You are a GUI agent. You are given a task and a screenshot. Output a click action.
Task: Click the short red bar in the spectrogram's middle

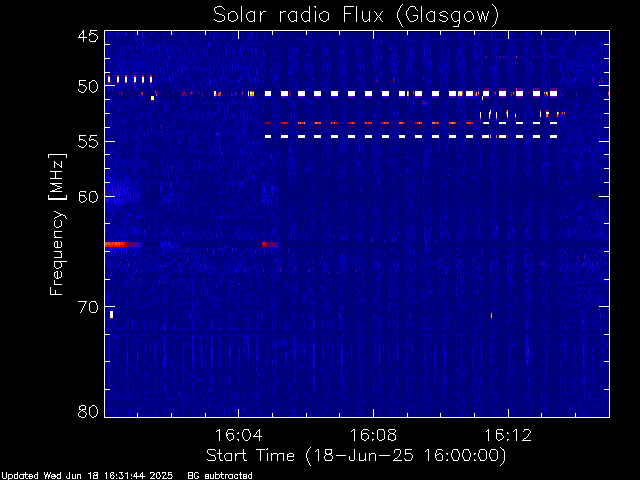(x=270, y=244)
